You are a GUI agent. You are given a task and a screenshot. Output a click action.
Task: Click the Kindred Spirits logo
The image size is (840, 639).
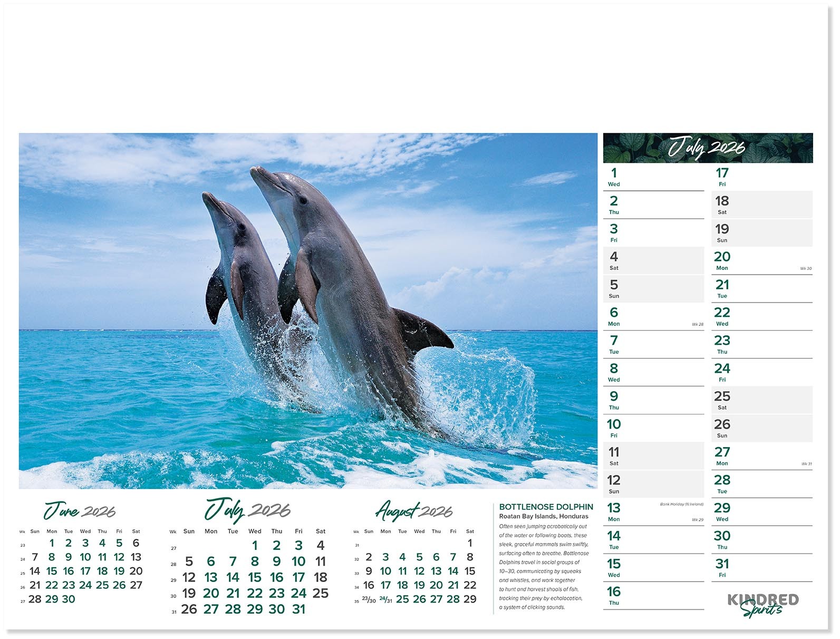(762, 604)
